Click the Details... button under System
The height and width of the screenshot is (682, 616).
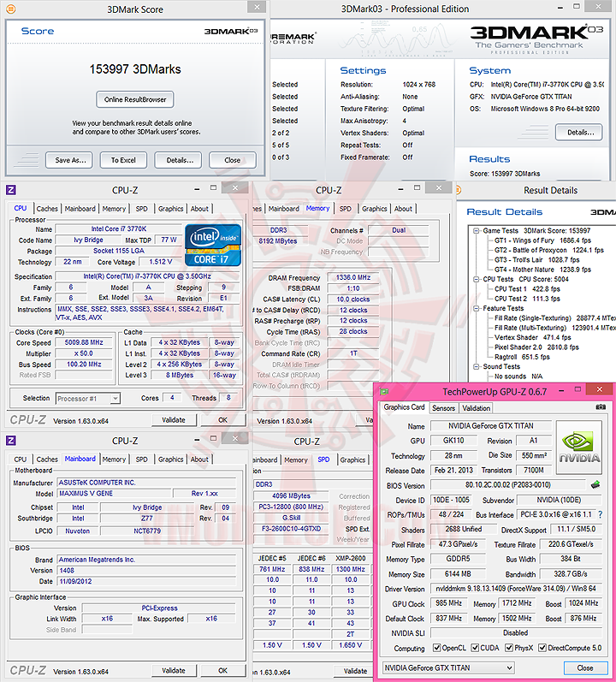coord(579,133)
